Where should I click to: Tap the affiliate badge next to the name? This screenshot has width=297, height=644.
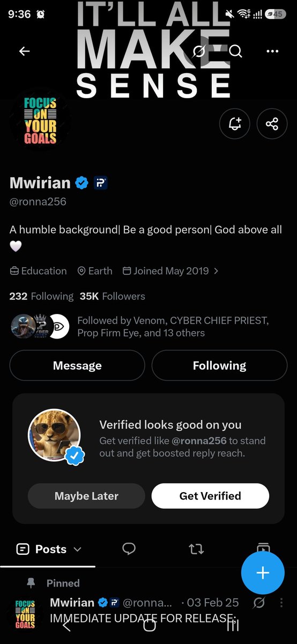pos(101,183)
